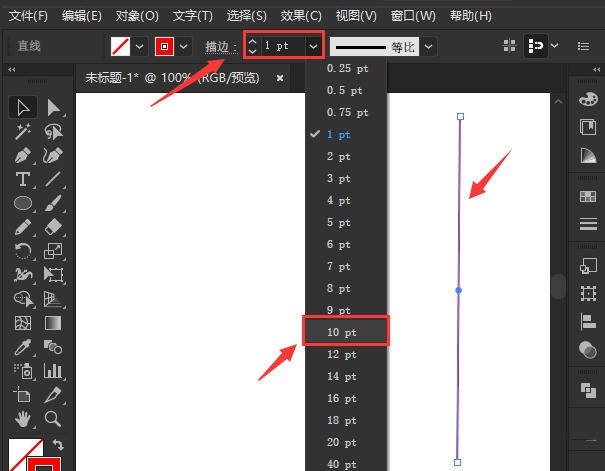Image resolution: width=605 pixels, height=471 pixels.
Task: Open the Effect menu 效果(C)
Action: (301, 16)
